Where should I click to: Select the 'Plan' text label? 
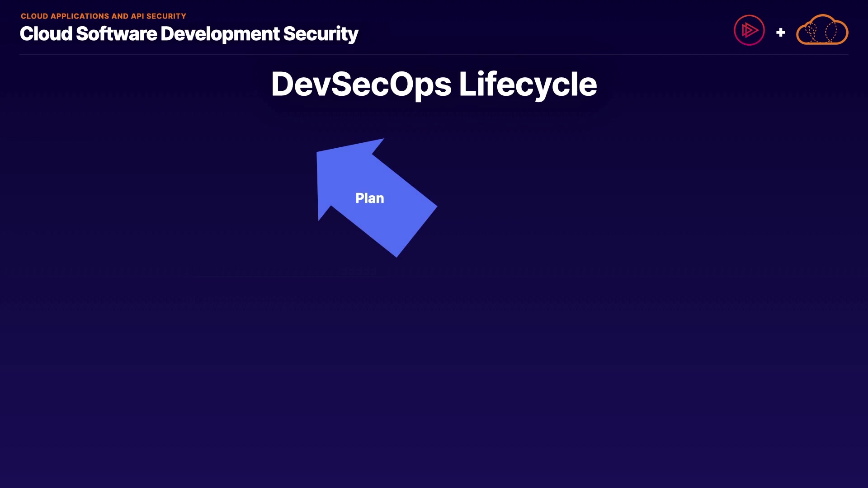pos(369,198)
